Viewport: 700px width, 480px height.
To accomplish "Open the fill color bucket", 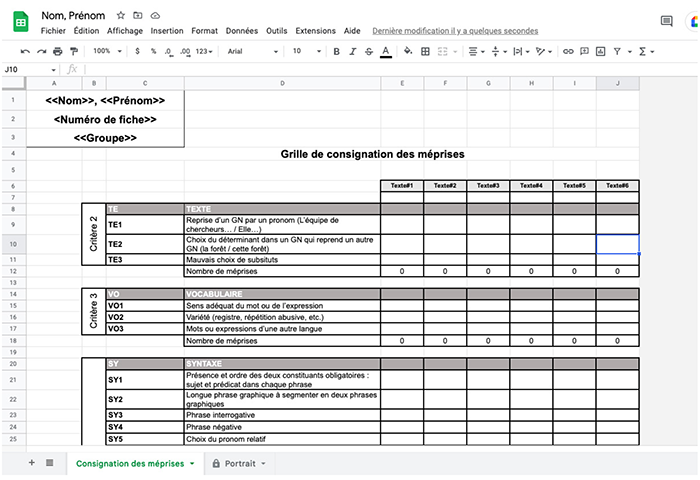I will pyautogui.click(x=408, y=51).
